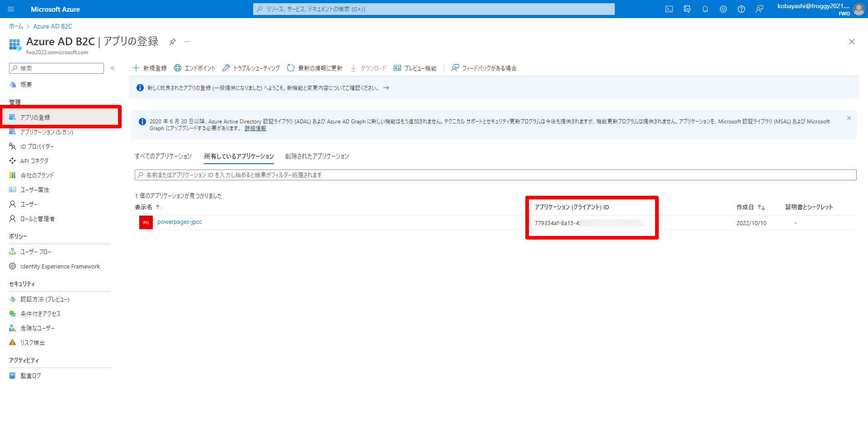Viewport: 868px width, 438px height.
Task: Click the application name filter field
Action: pos(495,175)
